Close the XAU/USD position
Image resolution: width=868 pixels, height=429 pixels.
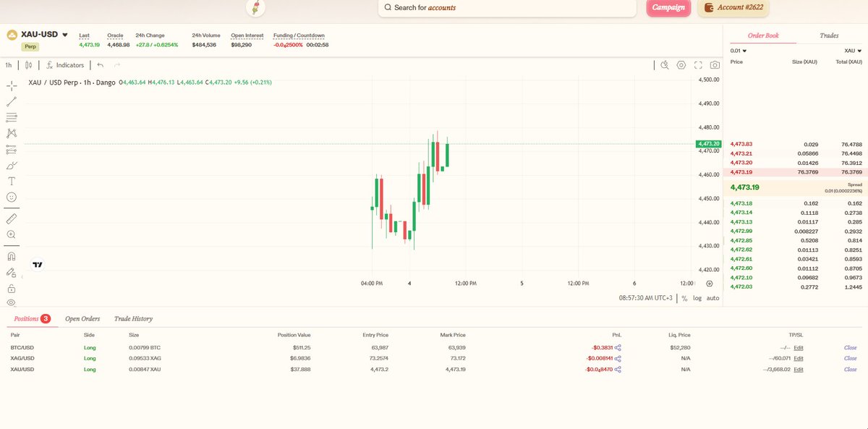pyautogui.click(x=850, y=370)
